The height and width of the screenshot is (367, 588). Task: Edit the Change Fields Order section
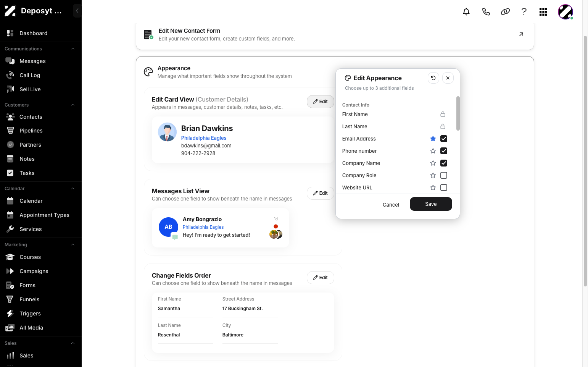click(321, 278)
